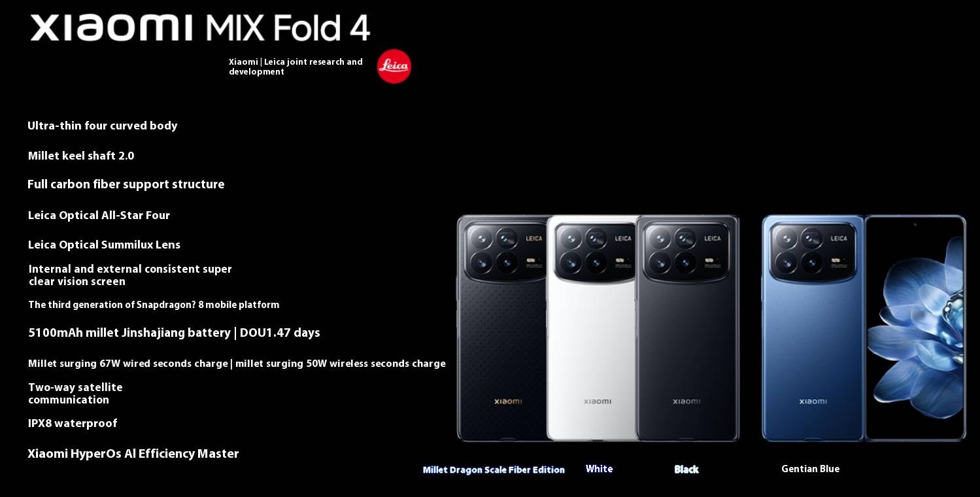Viewport: 980px width, 497px height.
Task: Click Xiaomi HyperOs AI Efficiency Master text
Action: [133, 454]
